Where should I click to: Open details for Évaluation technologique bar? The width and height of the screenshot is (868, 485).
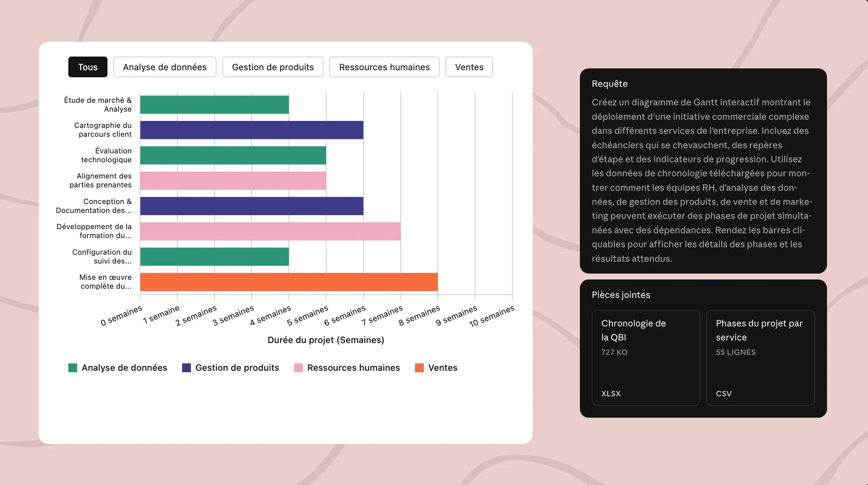(233, 155)
